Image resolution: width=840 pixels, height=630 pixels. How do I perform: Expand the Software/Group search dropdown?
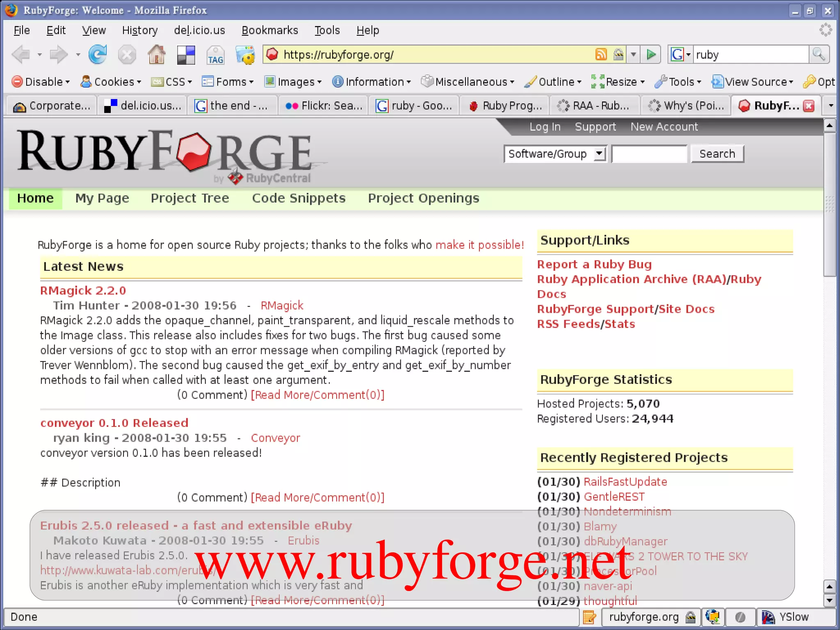(x=599, y=154)
